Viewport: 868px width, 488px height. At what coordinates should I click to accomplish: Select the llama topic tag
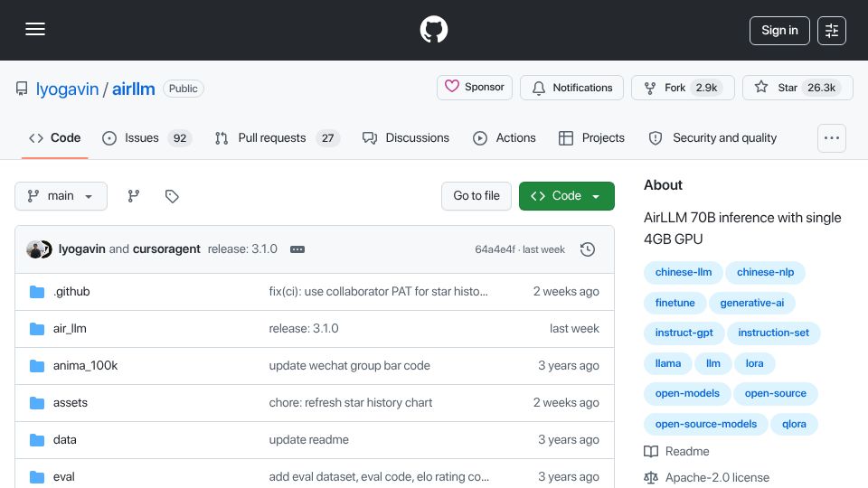click(668, 363)
